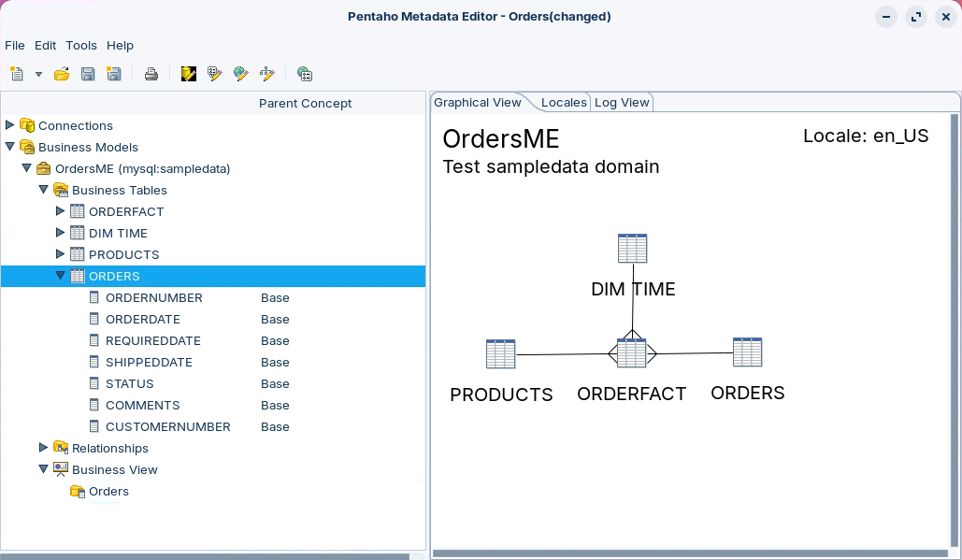This screenshot has width=962, height=560.
Task: Click the New file toolbar icon
Action: click(x=16, y=74)
